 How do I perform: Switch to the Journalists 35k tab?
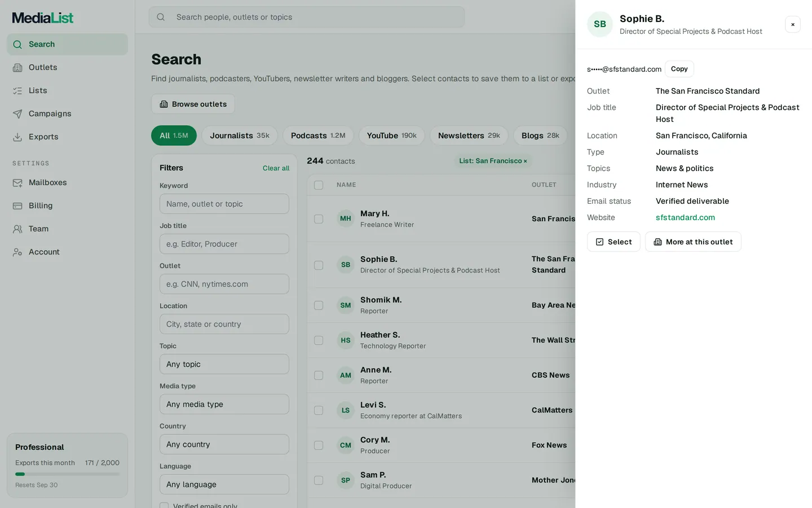(240, 135)
